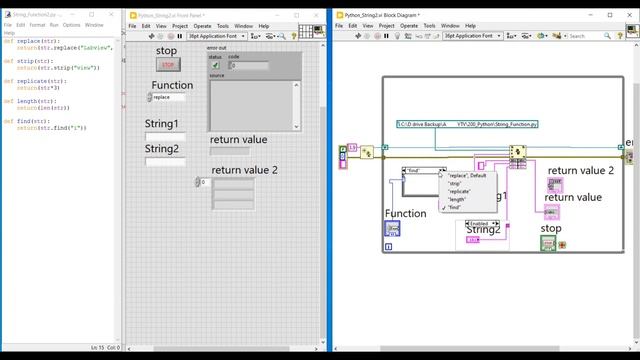Click the Function enum terminal on diagram
Image resolution: width=640 pixels, height=360 pixels.
(392, 229)
